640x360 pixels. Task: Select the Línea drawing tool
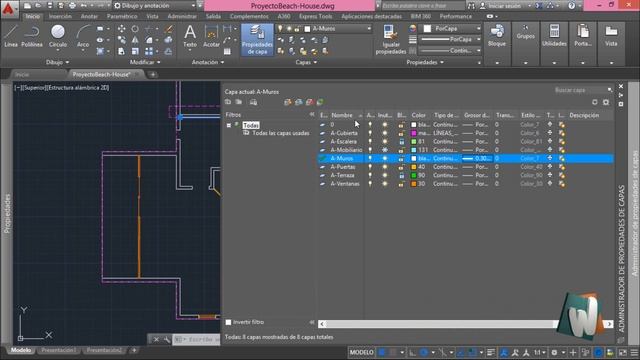click(x=11, y=36)
